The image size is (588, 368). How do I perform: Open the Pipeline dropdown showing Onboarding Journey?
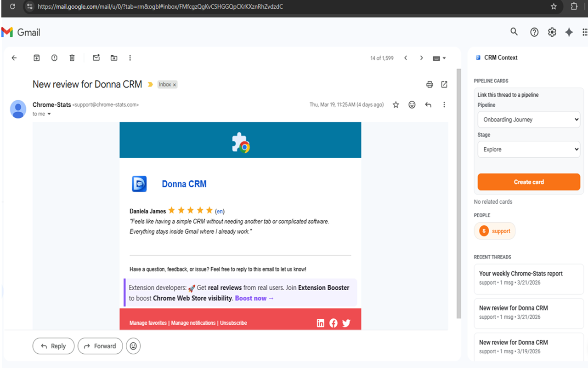[x=529, y=120]
